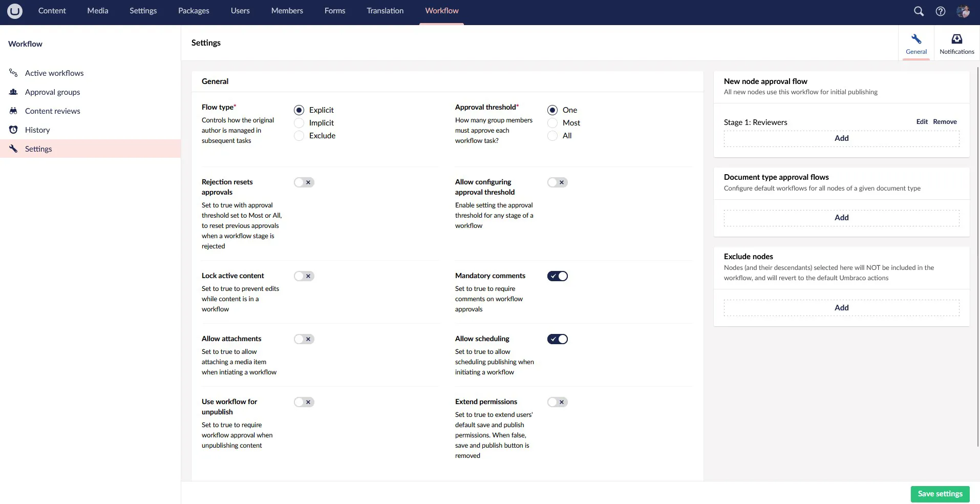The width and height of the screenshot is (980, 504).
Task: Open History in workflow sidebar
Action: pos(37,130)
